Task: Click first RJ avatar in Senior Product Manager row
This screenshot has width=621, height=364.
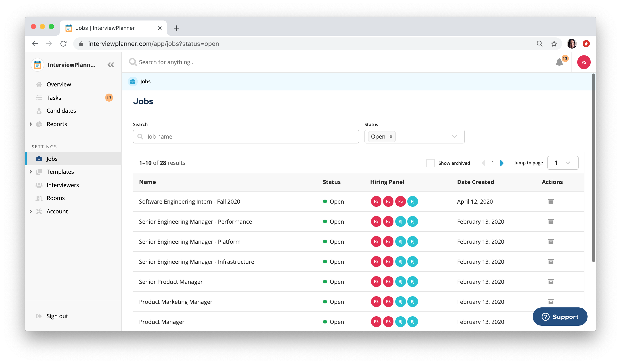Action: (x=400, y=282)
